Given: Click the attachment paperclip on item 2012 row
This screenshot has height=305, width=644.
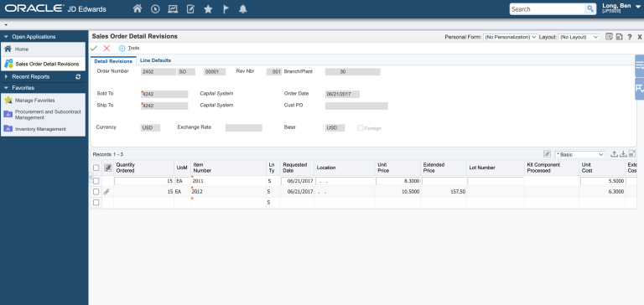Looking at the screenshot, I should click(x=107, y=192).
